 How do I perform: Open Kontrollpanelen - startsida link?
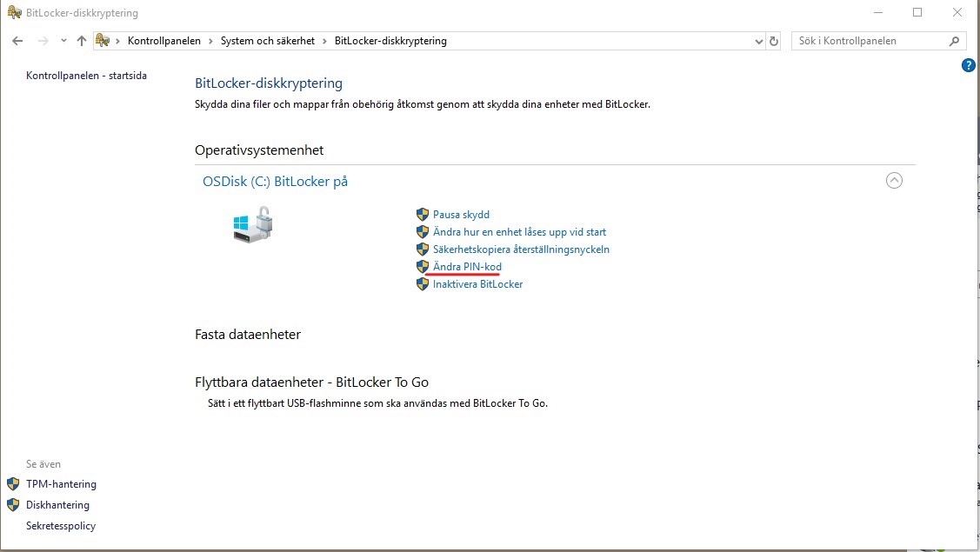(x=86, y=76)
